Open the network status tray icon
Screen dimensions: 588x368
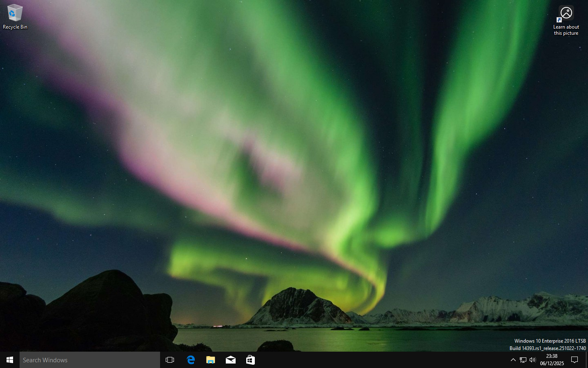[523, 360]
